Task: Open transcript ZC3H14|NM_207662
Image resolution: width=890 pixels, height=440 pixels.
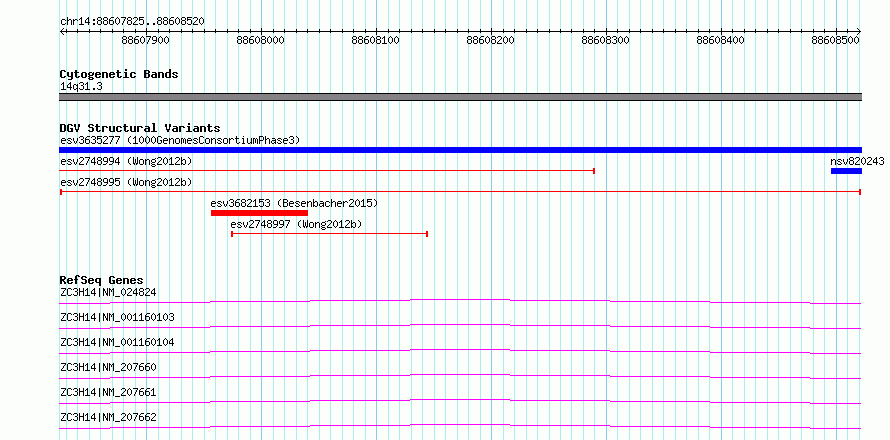Action: [x=108, y=417]
